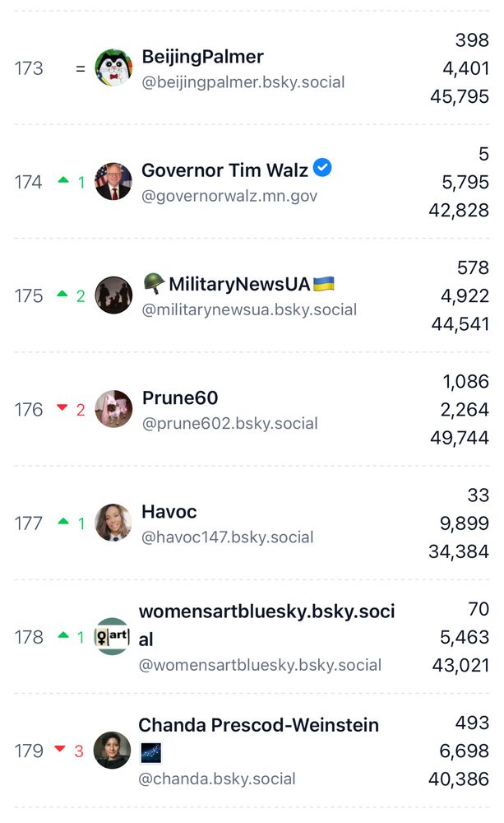The height and width of the screenshot is (823, 504).
Task: Click the helmet emoji before MilitaryNewsUA
Action: [153, 284]
